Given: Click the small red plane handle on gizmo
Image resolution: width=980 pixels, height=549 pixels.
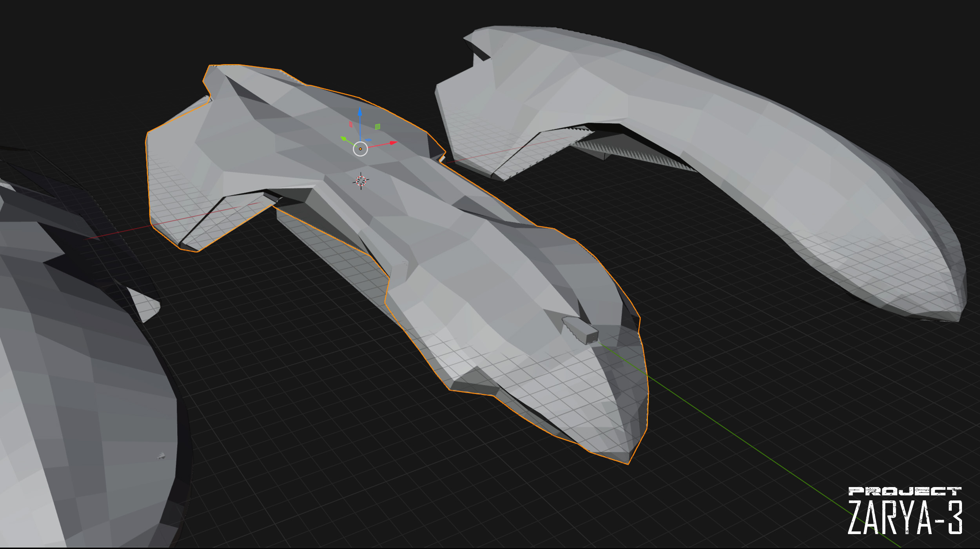Looking at the screenshot, I should point(351,124).
